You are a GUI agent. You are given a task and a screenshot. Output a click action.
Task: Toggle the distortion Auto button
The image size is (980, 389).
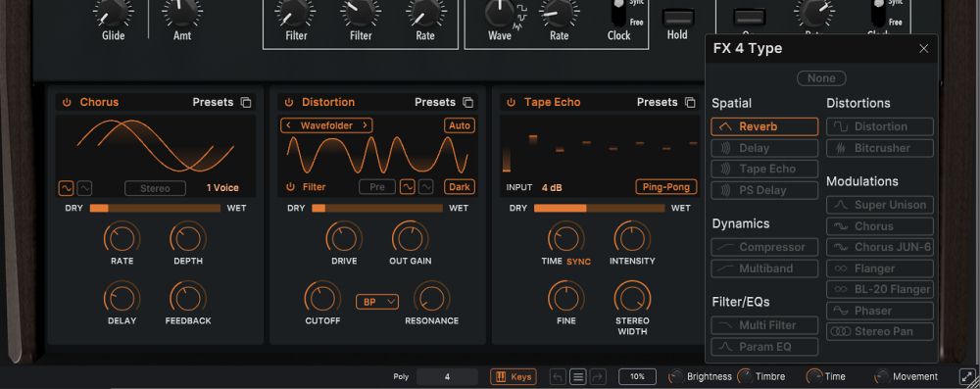460,125
